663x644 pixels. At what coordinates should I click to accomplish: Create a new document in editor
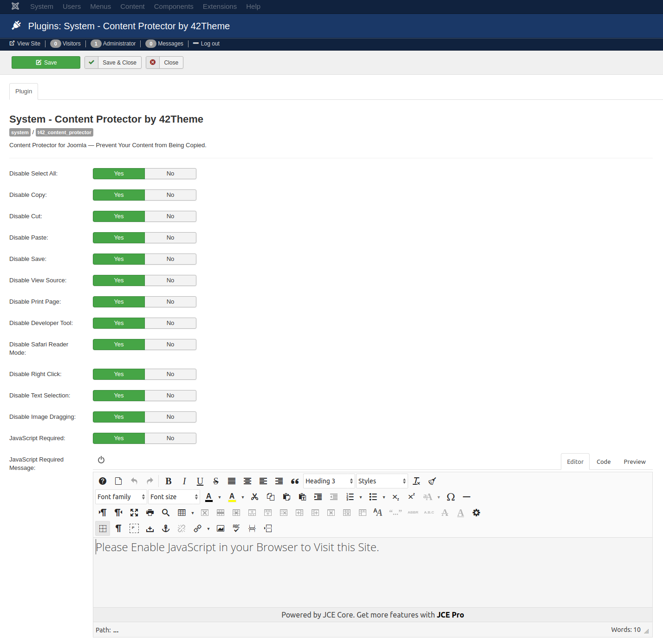tap(118, 481)
